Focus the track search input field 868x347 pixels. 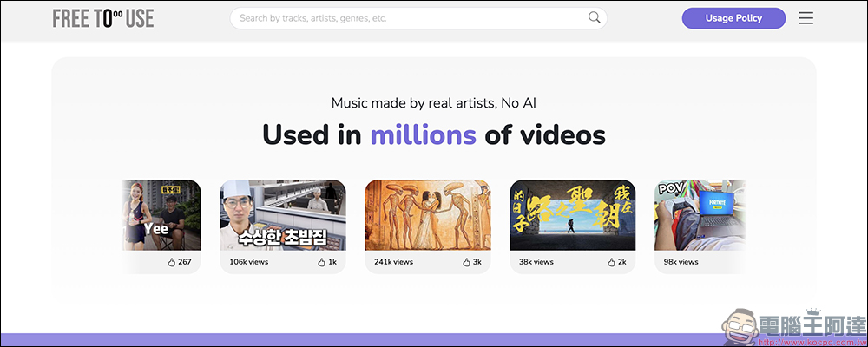[x=408, y=18]
